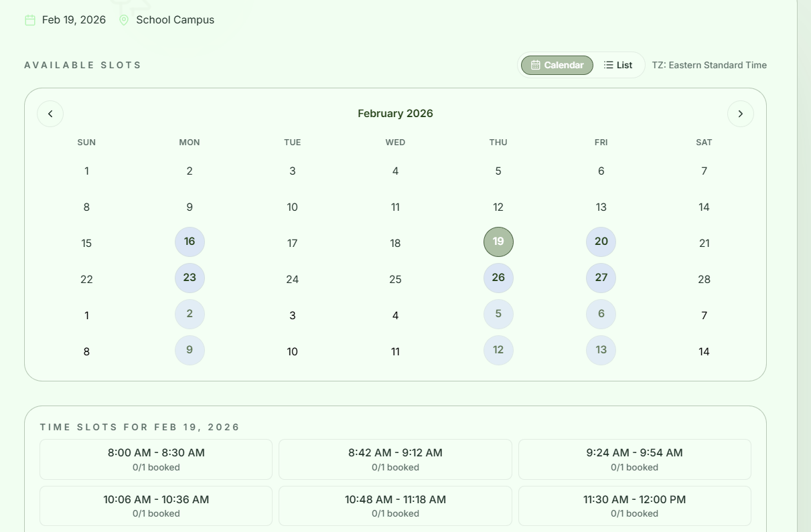Click the February 2026 month title
The height and width of the screenshot is (532, 811).
click(395, 114)
